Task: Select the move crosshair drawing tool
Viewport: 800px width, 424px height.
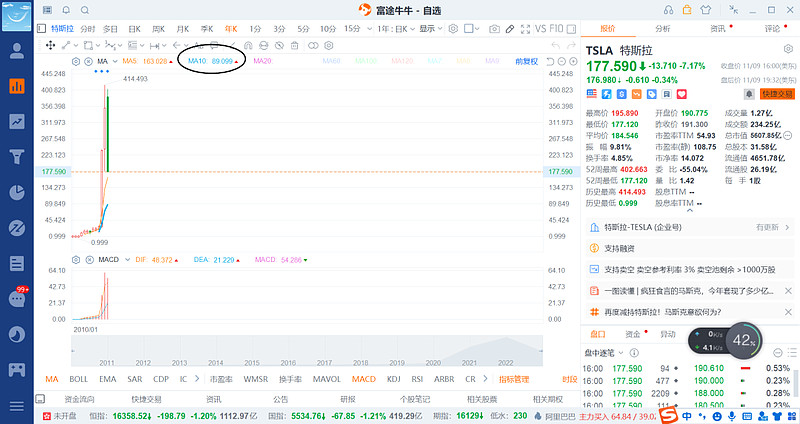Action: 51,45
